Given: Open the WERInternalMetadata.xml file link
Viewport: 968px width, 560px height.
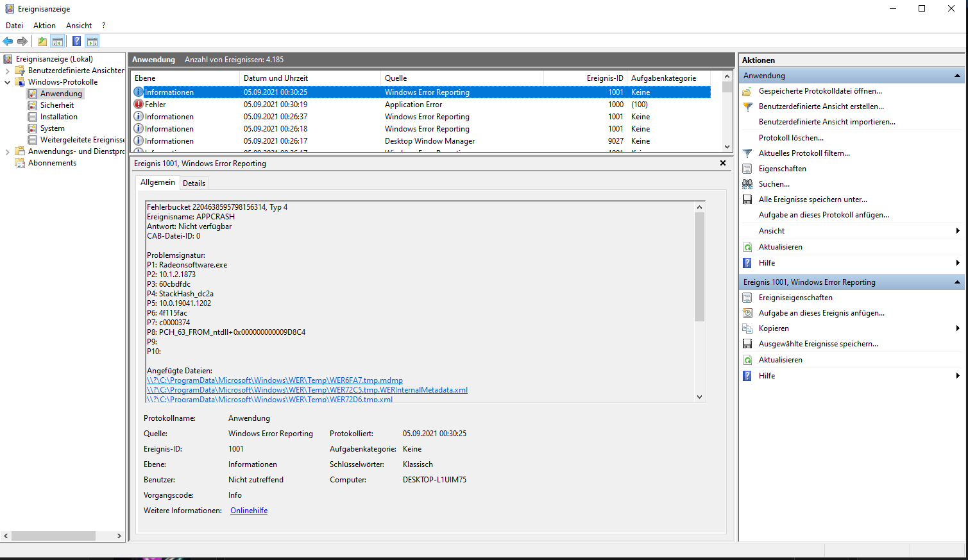Looking at the screenshot, I should [307, 390].
